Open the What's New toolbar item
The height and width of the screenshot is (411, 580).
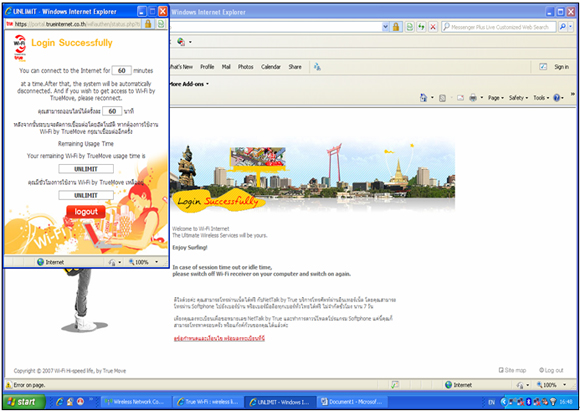[181, 67]
